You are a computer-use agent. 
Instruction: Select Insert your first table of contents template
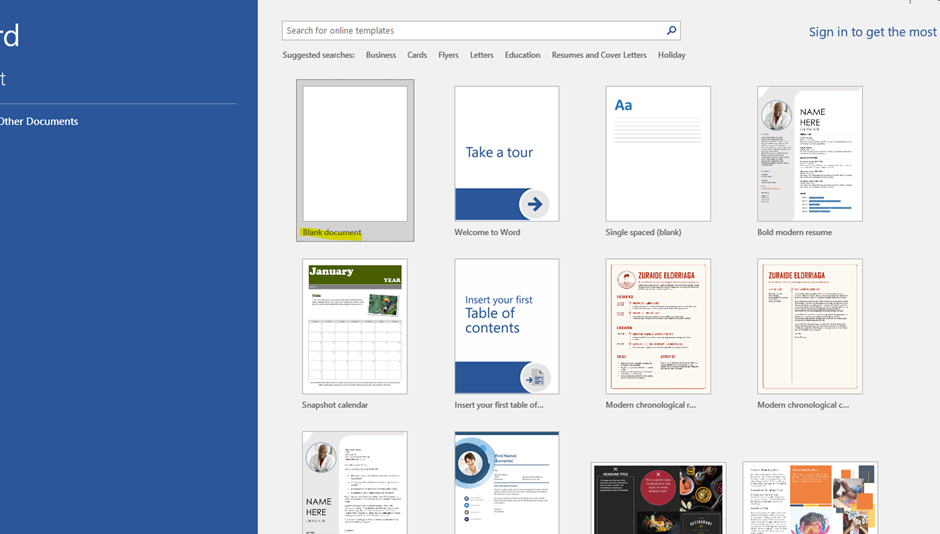pyautogui.click(x=507, y=327)
